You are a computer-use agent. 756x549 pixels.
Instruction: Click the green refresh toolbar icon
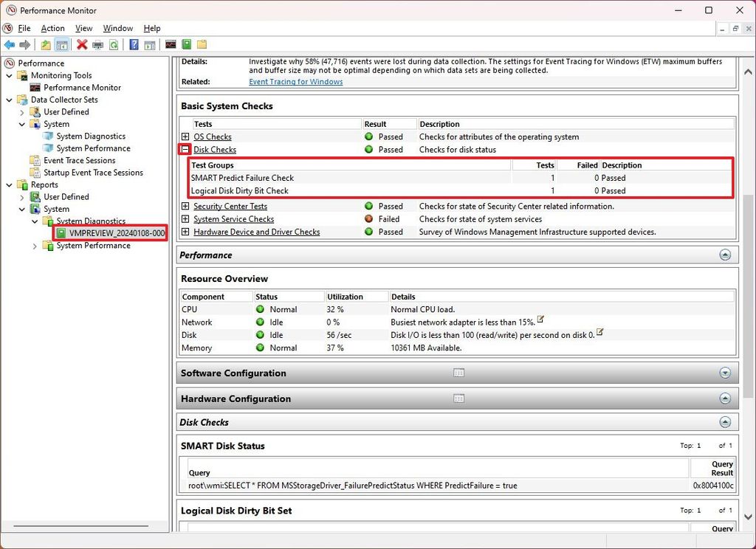click(114, 45)
